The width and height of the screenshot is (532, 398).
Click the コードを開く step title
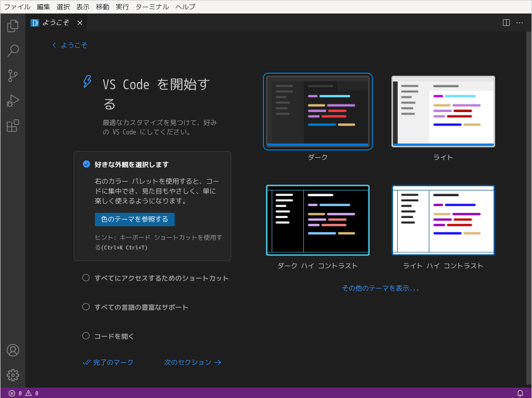(114, 336)
